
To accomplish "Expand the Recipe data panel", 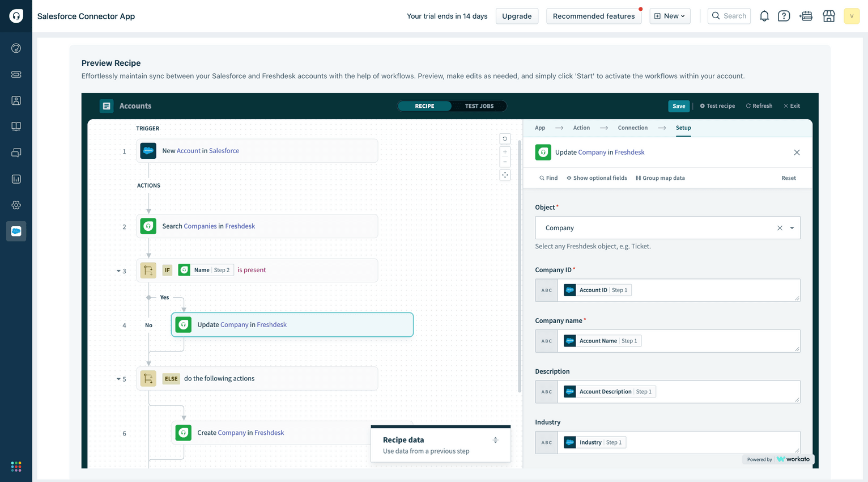I will point(495,440).
